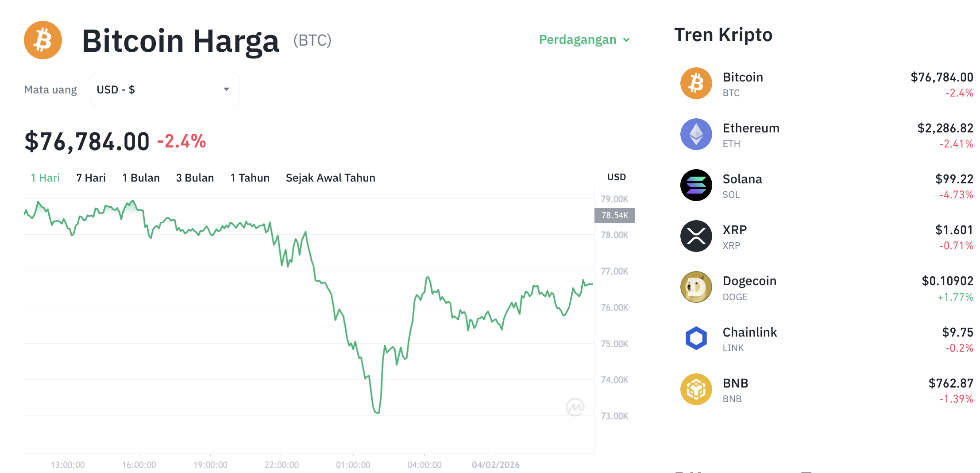The width and height of the screenshot is (980, 473).
Task: Switch to the 1 Tahun view
Action: click(250, 178)
